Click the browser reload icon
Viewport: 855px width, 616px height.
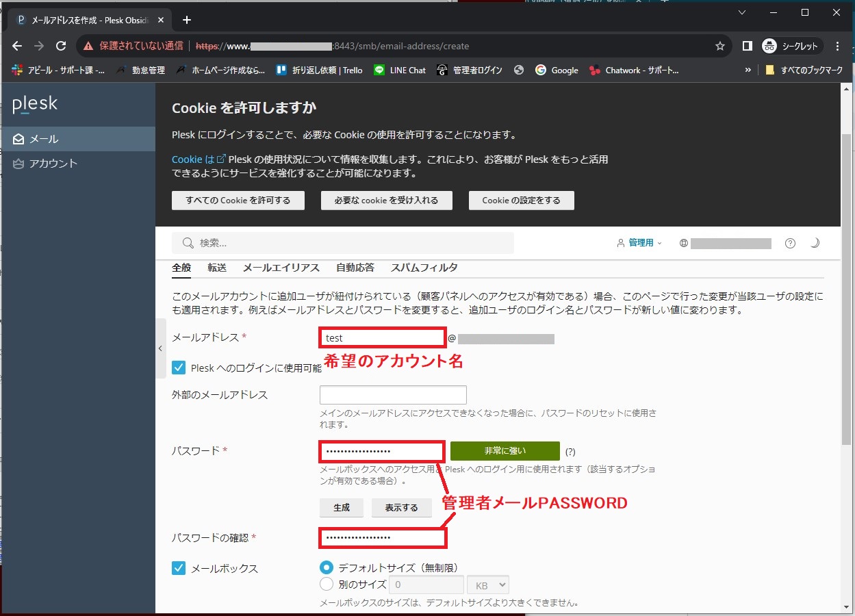click(x=61, y=46)
